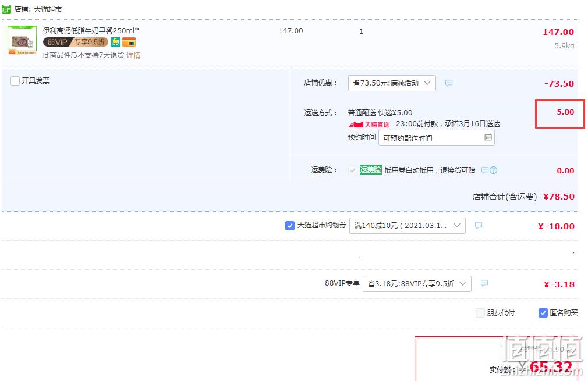This screenshot has height=381, width=588.
Task: Open the 满140减10元 coupon dropdown
Action: point(408,226)
